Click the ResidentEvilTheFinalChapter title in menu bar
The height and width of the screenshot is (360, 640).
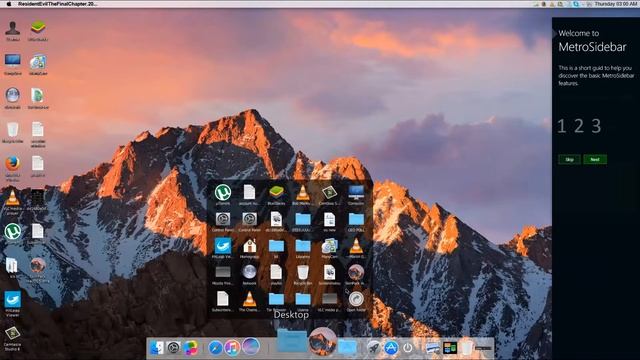click(x=58, y=4)
